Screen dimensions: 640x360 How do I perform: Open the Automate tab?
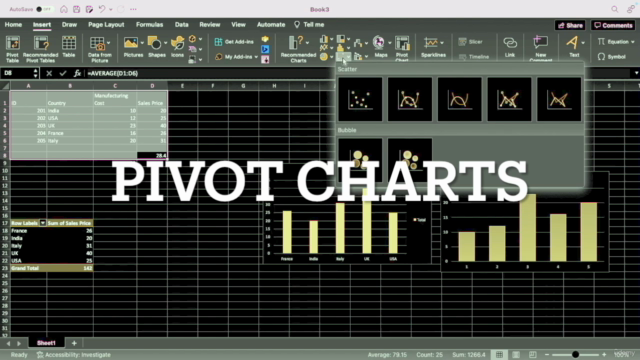point(271,24)
